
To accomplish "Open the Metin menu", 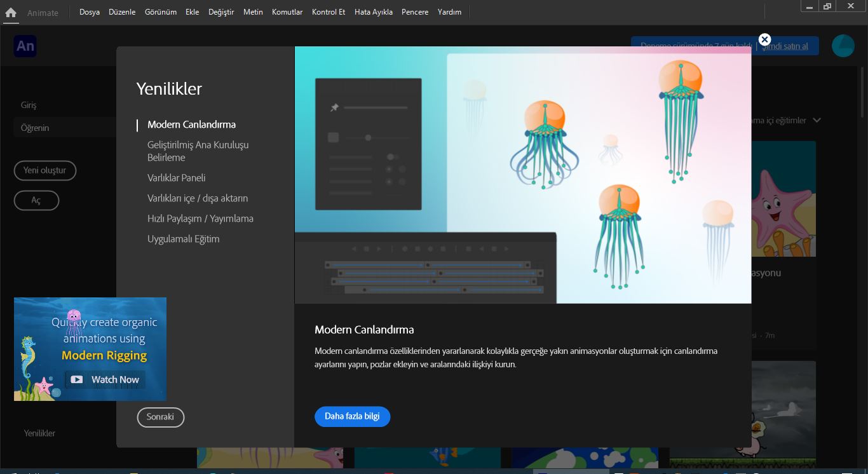I will coord(253,12).
